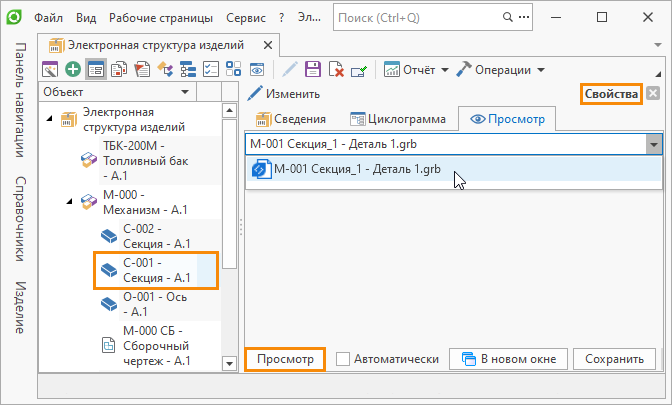Click the copy documents toolbar icon
Screen dimensions: 672x405
pos(119,69)
